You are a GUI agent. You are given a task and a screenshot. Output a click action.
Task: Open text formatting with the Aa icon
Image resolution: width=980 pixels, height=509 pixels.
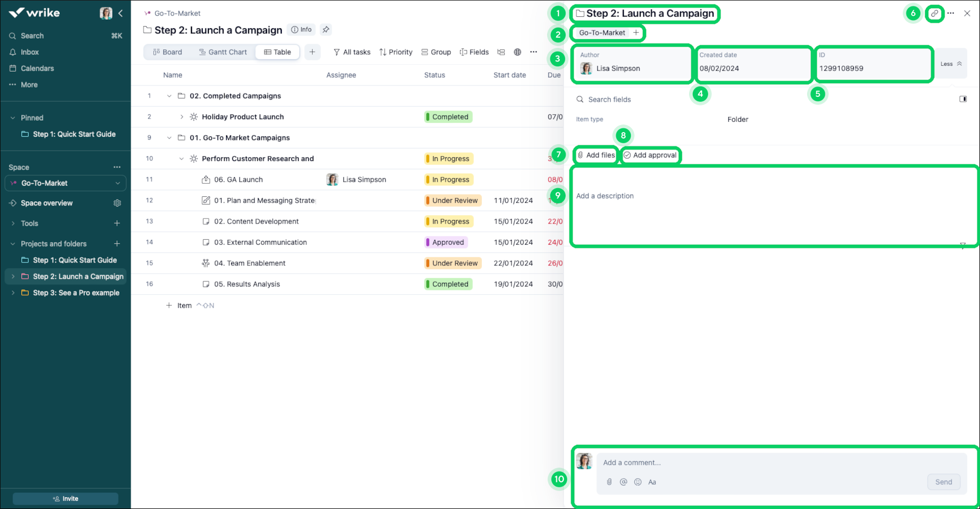tap(652, 482)
